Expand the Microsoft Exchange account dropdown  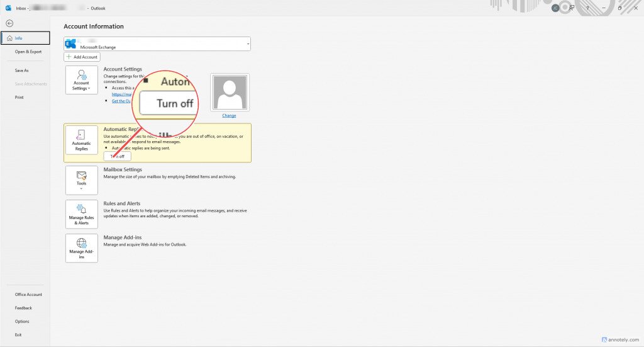tap(248, 44)
